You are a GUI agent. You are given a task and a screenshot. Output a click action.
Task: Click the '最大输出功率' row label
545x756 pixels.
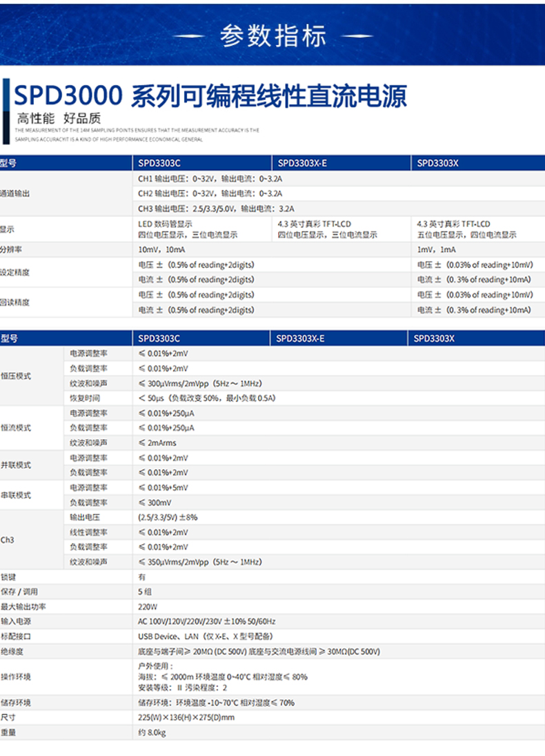23,607
